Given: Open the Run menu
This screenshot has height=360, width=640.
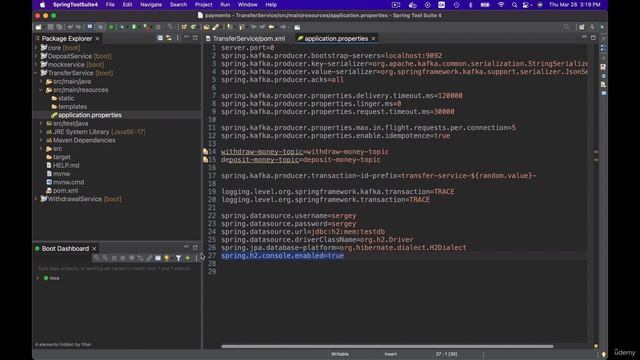Looking at the screenshot, I should coord(225,5).
